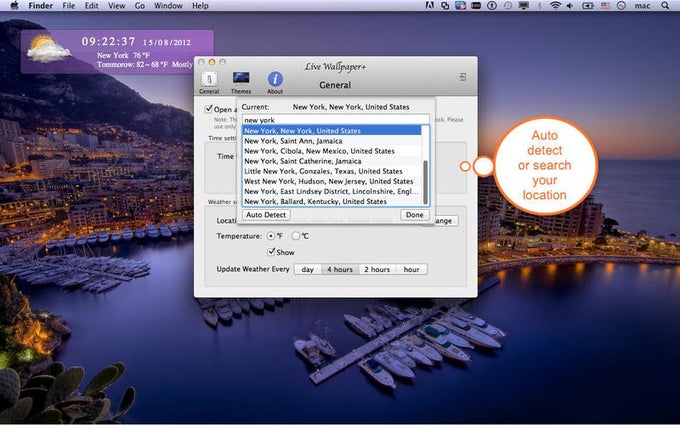Select Fahrenheit temperature radio button
The width and height of the screenshot is (680, 425).
(271, 236)
